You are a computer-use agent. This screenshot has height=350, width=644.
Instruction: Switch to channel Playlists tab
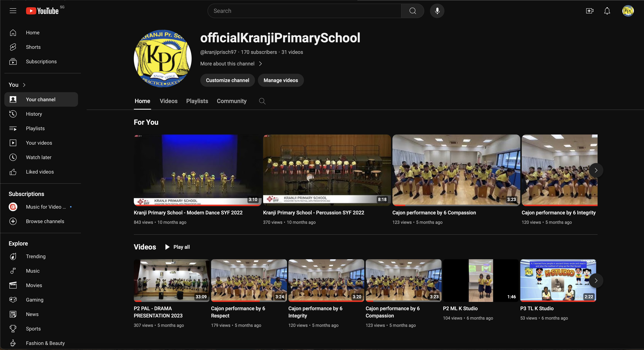(197, 101)
